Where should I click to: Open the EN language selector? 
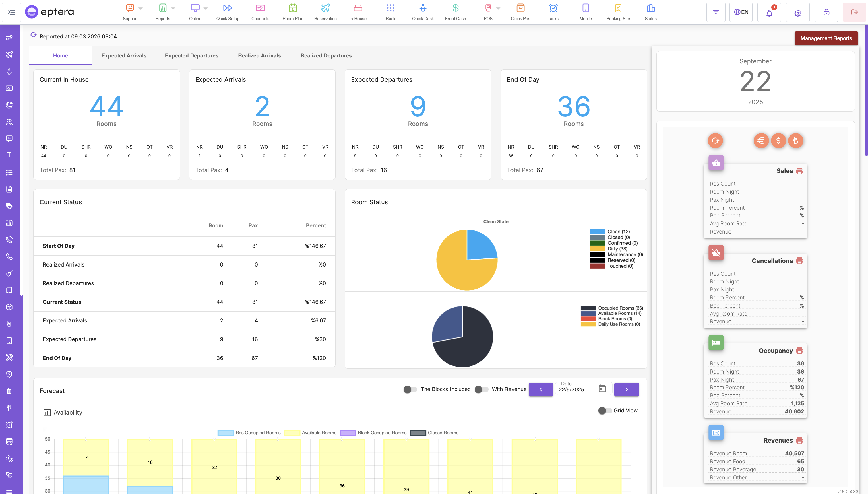[741, 12]
